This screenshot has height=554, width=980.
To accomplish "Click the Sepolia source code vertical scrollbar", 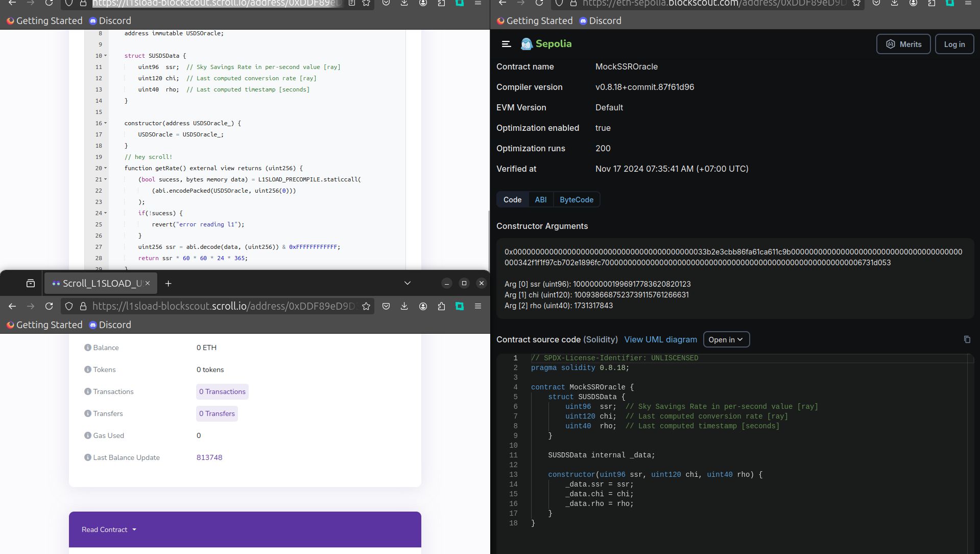I will tap(970, 454).
